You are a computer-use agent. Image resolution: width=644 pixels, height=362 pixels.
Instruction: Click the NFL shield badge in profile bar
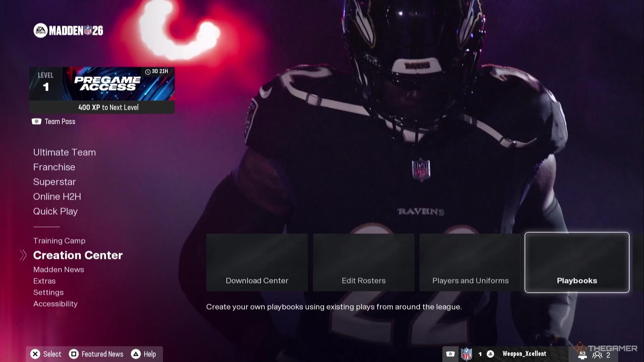467,354
